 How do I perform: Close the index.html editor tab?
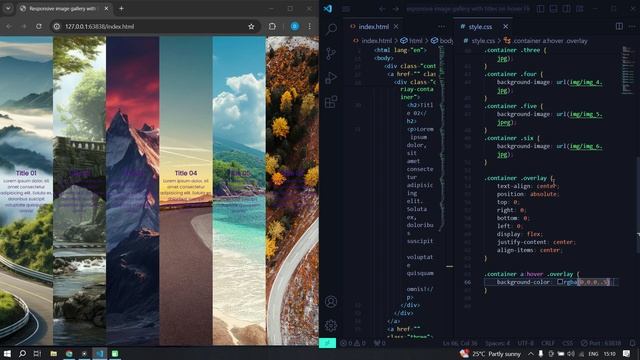tap(396, 27)
